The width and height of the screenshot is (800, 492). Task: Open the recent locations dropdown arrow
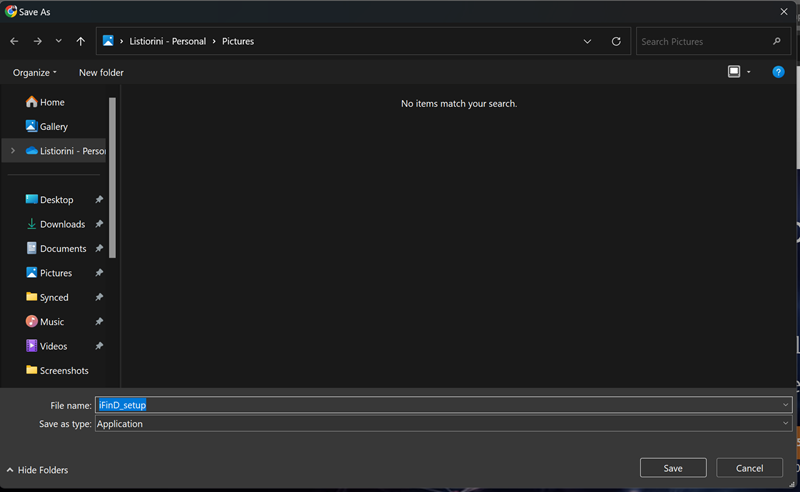(59, 42)
